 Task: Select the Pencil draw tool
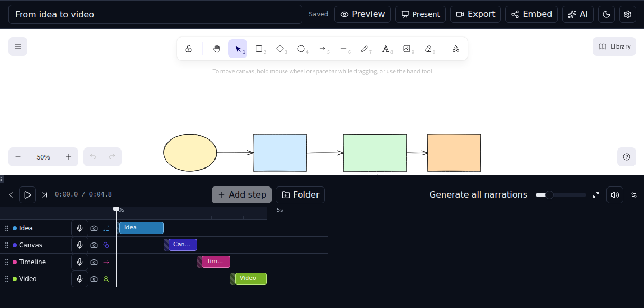click(x=365, y=49)
